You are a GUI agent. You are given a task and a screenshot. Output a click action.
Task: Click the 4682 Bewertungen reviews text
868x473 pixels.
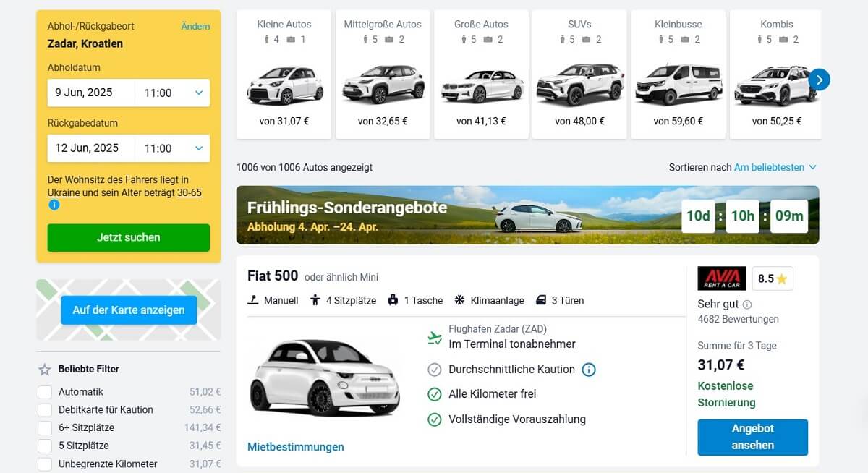(x=739, y=319)
